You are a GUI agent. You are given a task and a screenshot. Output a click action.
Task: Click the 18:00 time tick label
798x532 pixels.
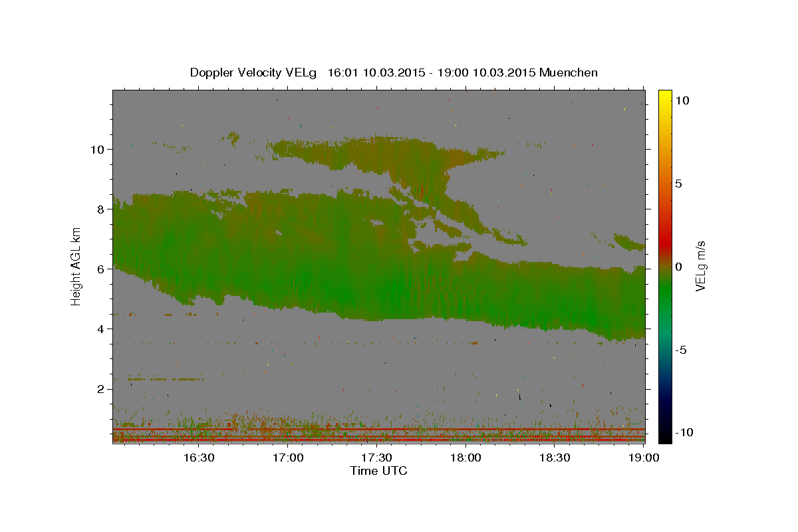(x=466, y=458)
